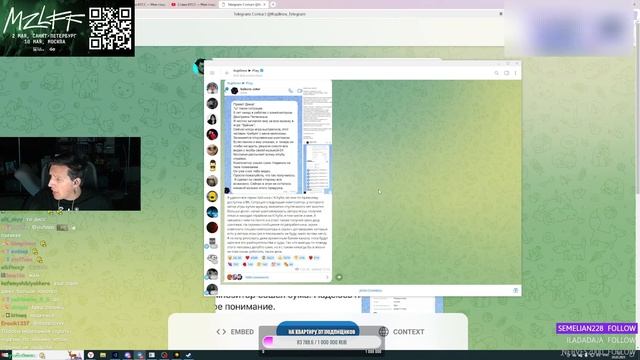The image size is (640, 360).
Task: Open the Telegram hamburger menu icon
Action: pos(212,73)
